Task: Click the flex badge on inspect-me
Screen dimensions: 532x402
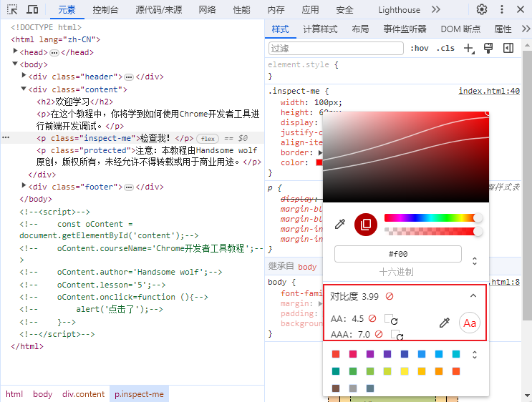Action: (208, 139)
